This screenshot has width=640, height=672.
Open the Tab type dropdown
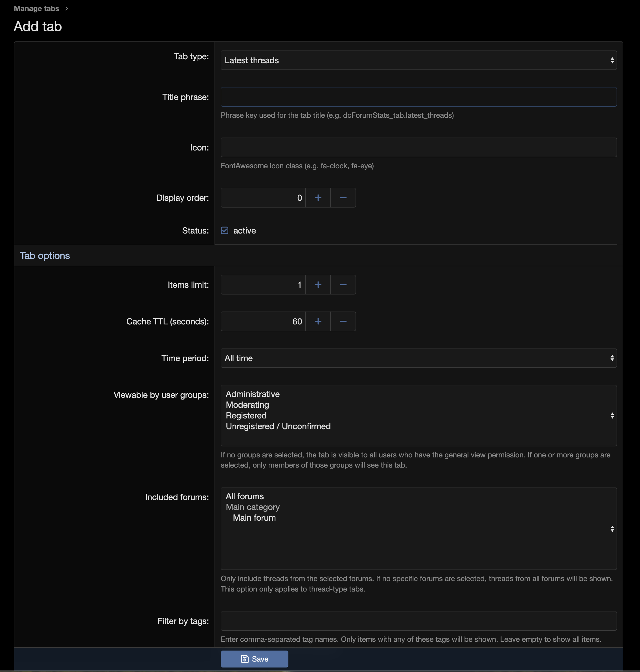(x=418, y=60)
